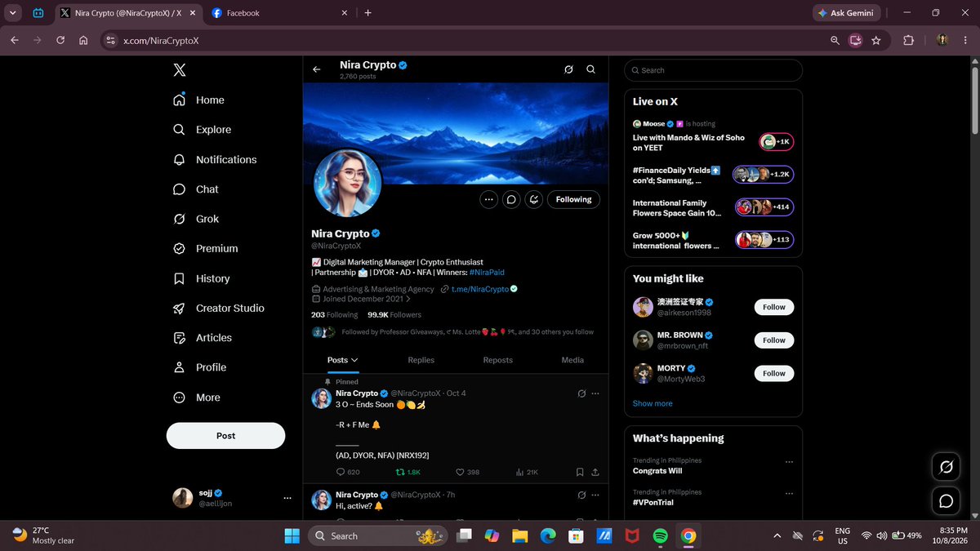Go back using the profile header arrow
Image resolution: width=980 pixels, height=551 pixels.
coord(317,69)
